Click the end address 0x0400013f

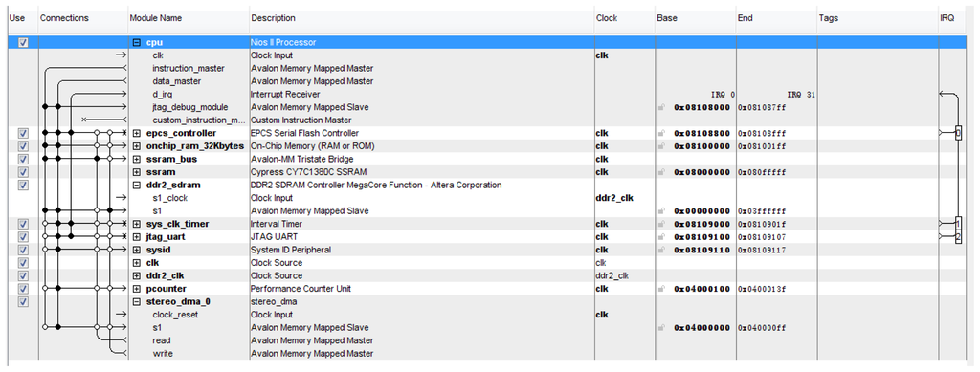(x=761, y=289)
